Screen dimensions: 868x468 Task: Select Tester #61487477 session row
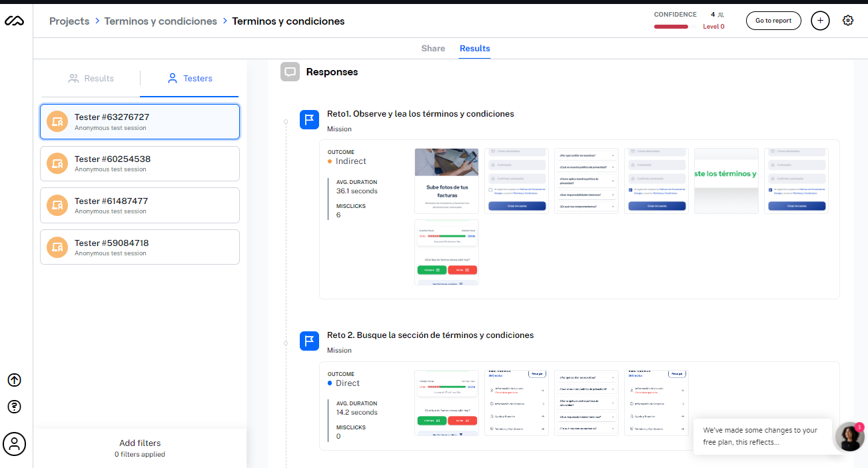tap(140, 205)
